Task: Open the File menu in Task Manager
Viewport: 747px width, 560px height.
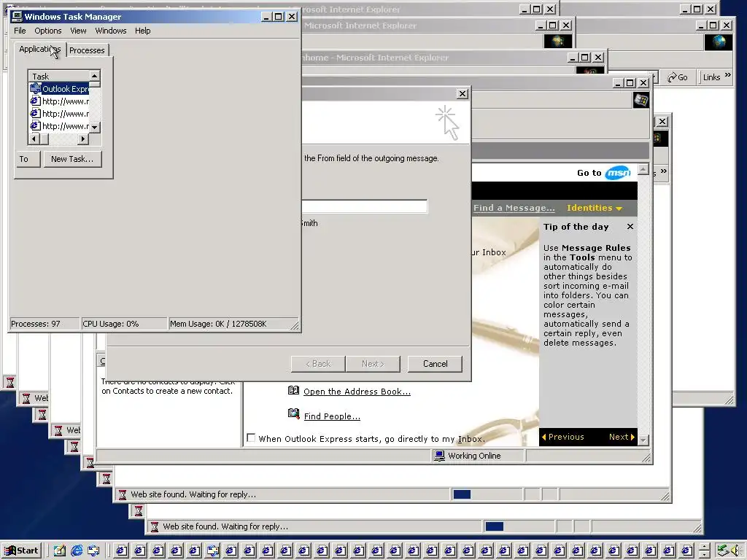Action: coord(20,31)
